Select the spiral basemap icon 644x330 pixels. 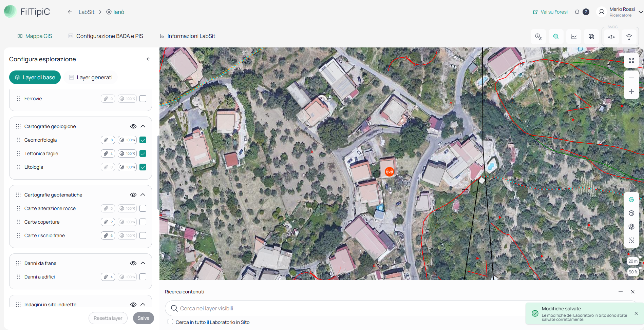coord(631,227)
